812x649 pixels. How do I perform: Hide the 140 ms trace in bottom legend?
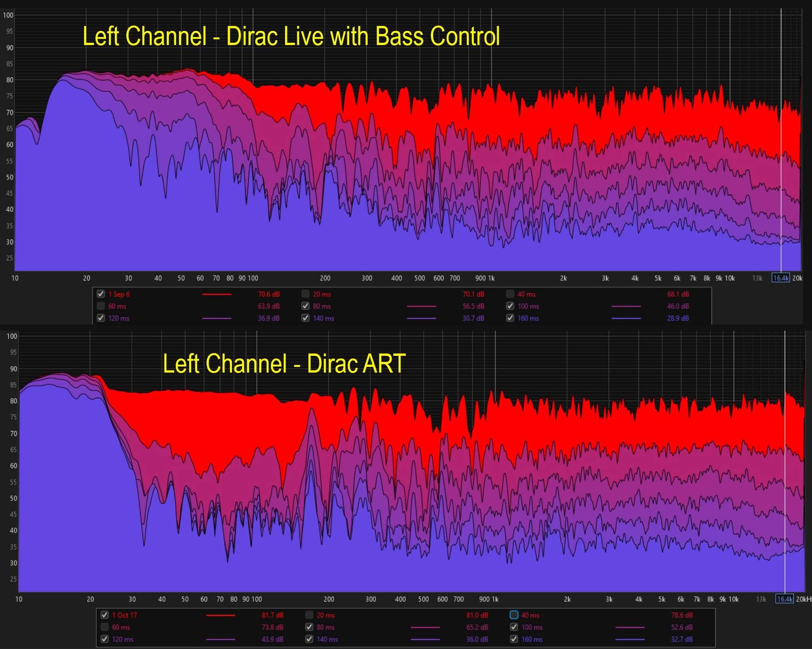click(x=309, y=639)
